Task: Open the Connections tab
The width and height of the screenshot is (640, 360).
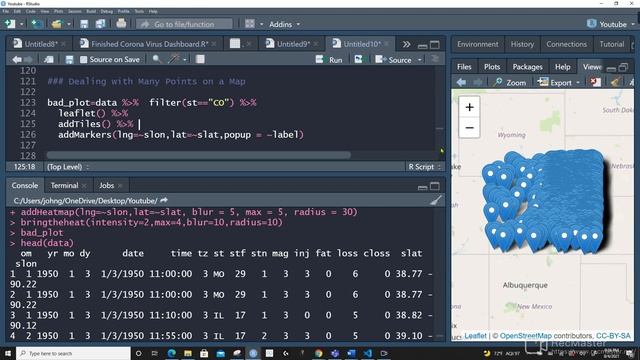Action: pos(567,44)
